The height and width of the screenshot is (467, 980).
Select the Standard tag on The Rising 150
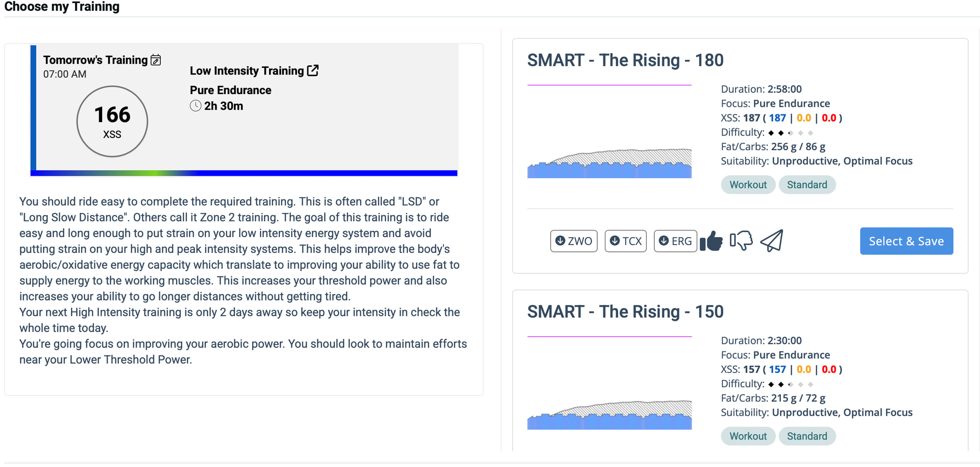coord(806,436)
